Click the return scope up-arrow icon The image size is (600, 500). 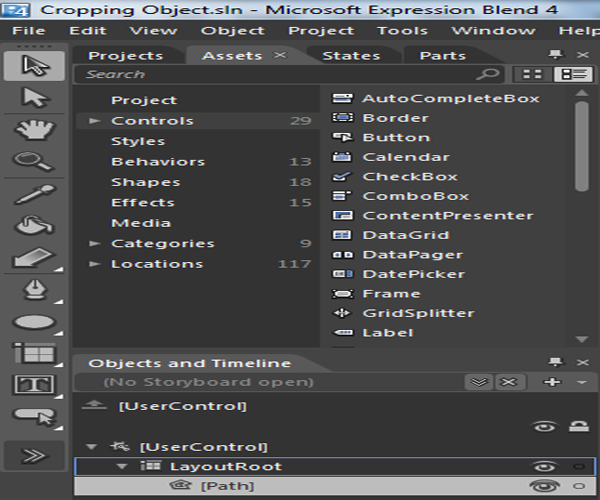tap(94, 405)
